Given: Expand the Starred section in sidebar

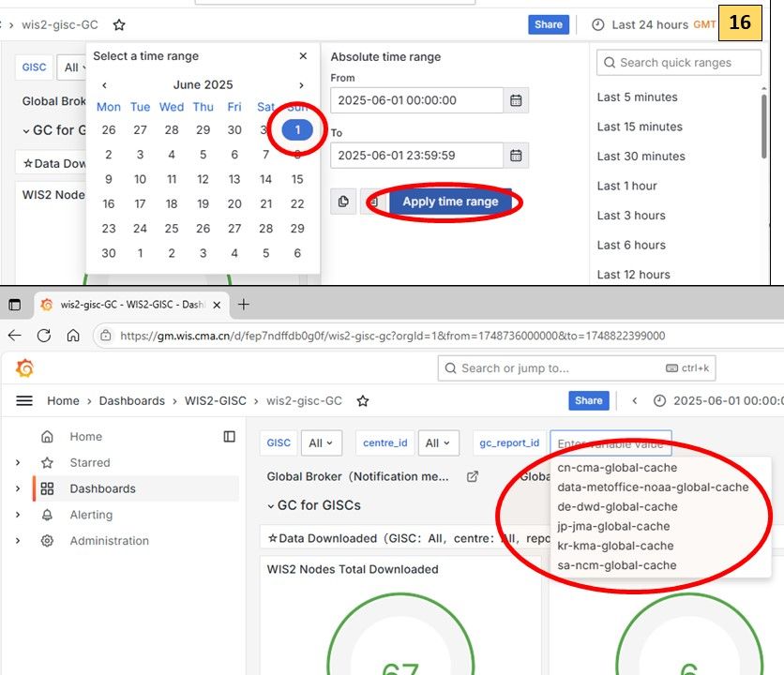Looking at the screenshot, I should pyautogui.click(x=18, y=462).
